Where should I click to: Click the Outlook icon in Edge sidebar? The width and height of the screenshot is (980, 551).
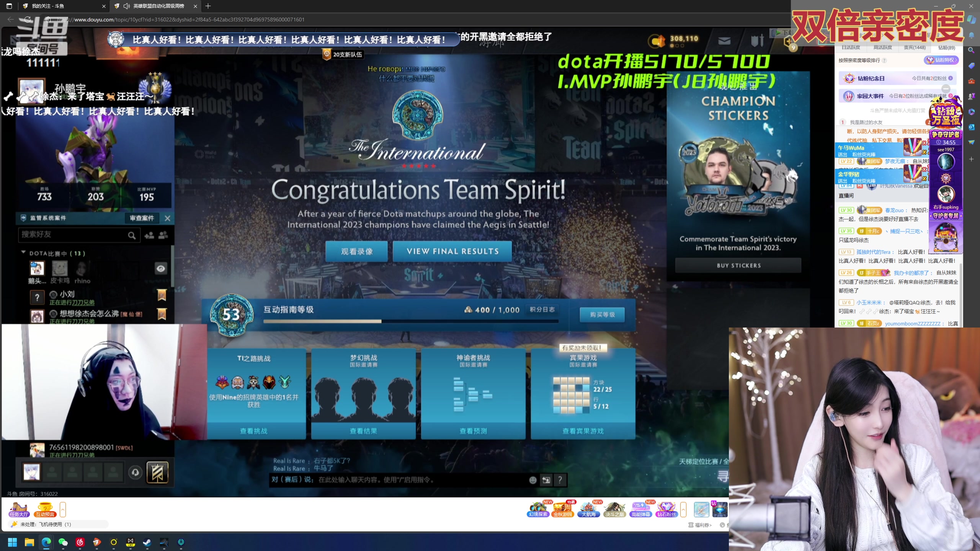coord(971,127)
